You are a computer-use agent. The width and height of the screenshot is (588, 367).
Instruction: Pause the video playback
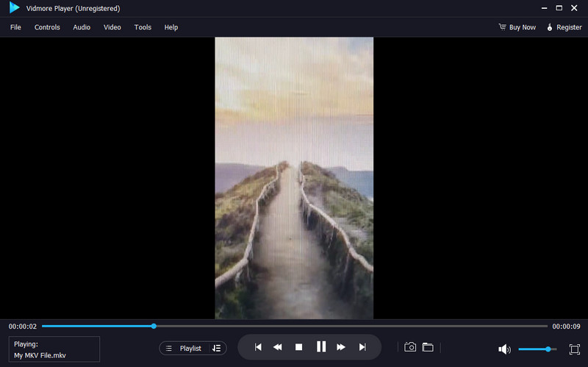pyautogui.click(x=320, y=347)
